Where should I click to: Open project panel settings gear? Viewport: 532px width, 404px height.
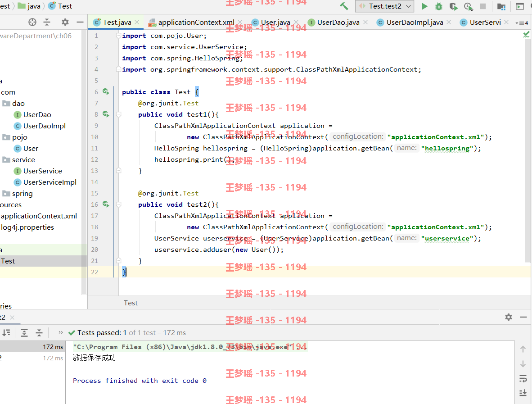click(x=65, y=22)
